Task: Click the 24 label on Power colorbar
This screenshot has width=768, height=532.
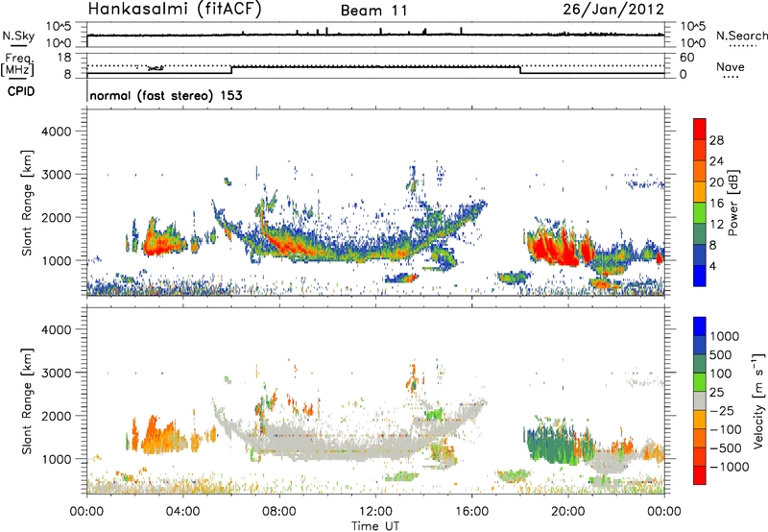Action: click(716, 161)
